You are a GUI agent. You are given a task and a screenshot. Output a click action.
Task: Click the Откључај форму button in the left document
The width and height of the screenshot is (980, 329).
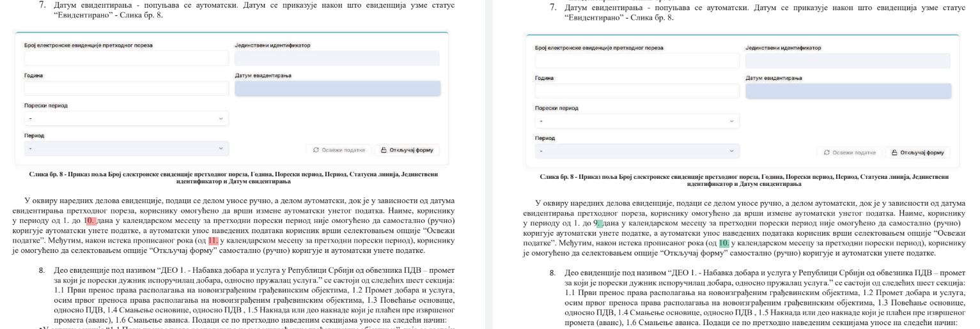407,150
